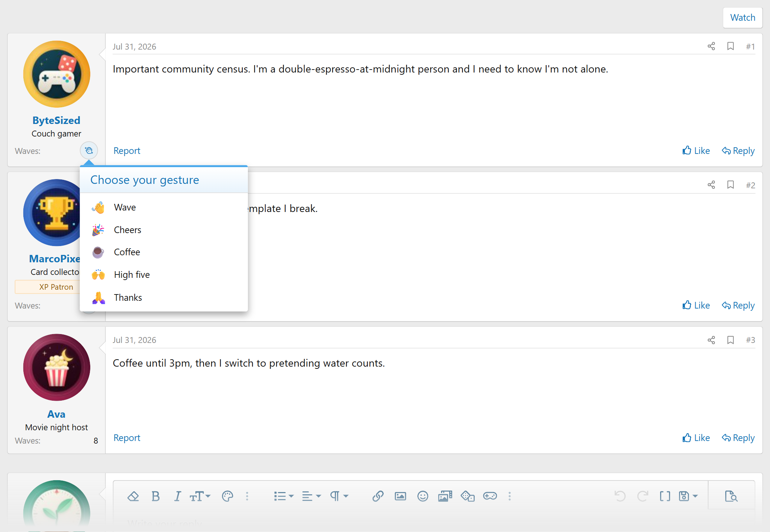This screenshot has height=532, width=770.
Task: Open paragraph format dropdown
Action: click(x=339, y=496)
